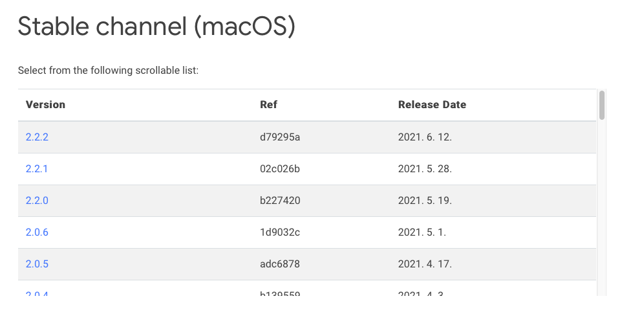Viewport: 644px width, 316px height.
Task: Click the 2021. 5. 28. release date
Action: pos(425,169)
